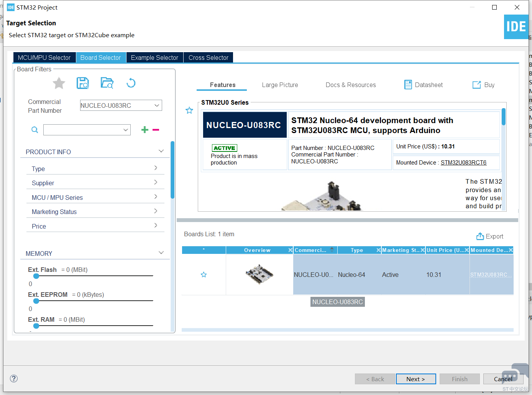The height and width of the screenshot is (395, 532).
Task: Open the Example Selector tab
Action: (154, 58)
